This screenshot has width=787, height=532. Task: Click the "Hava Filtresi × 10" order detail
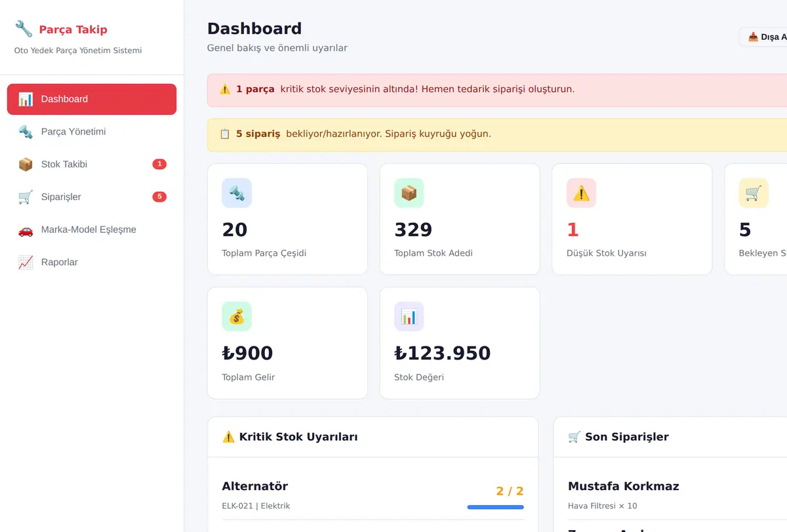pos(603,506)
